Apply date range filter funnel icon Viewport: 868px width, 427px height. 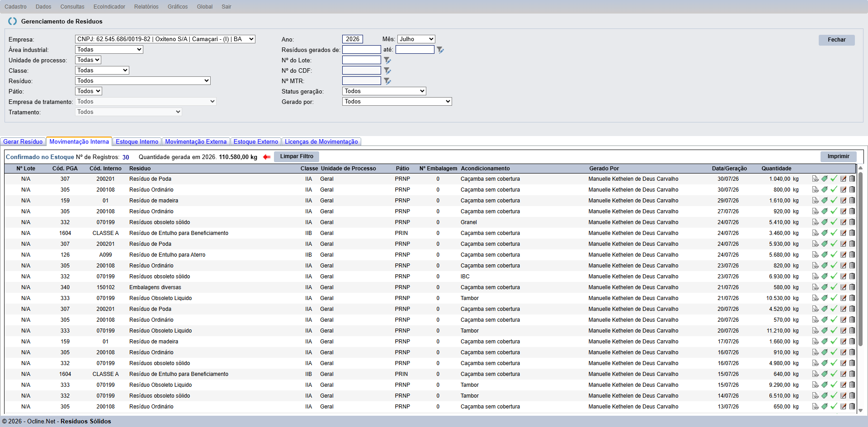[440, 50]
